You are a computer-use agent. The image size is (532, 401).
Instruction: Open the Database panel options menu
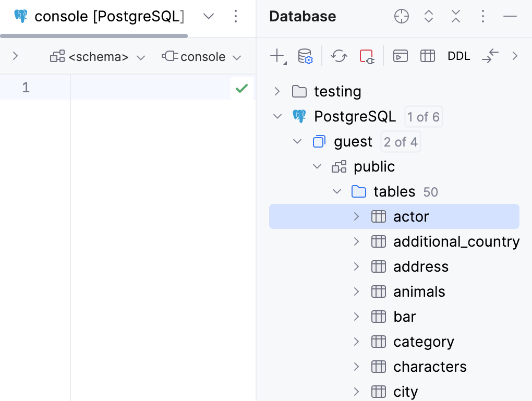(482, 16)
